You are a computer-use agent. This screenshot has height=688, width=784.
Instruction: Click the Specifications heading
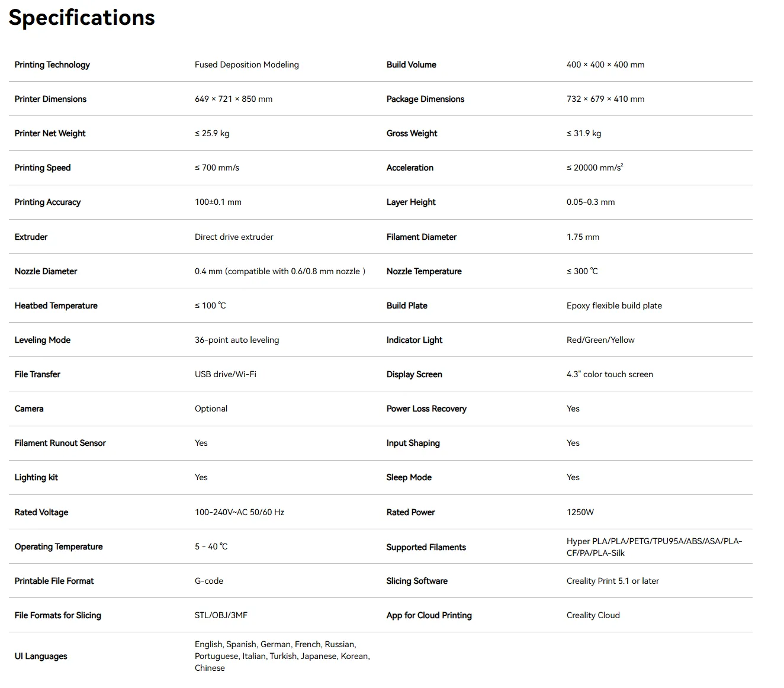(82, 18)
